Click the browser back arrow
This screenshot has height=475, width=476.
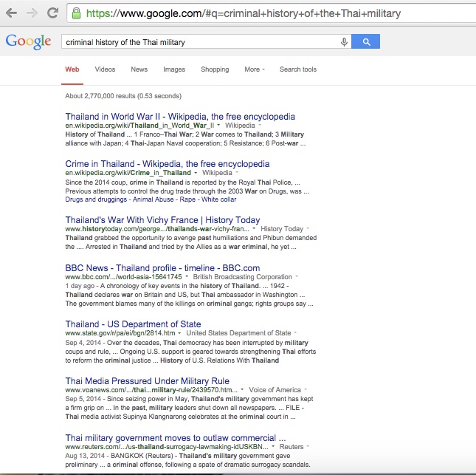point(11,13)
